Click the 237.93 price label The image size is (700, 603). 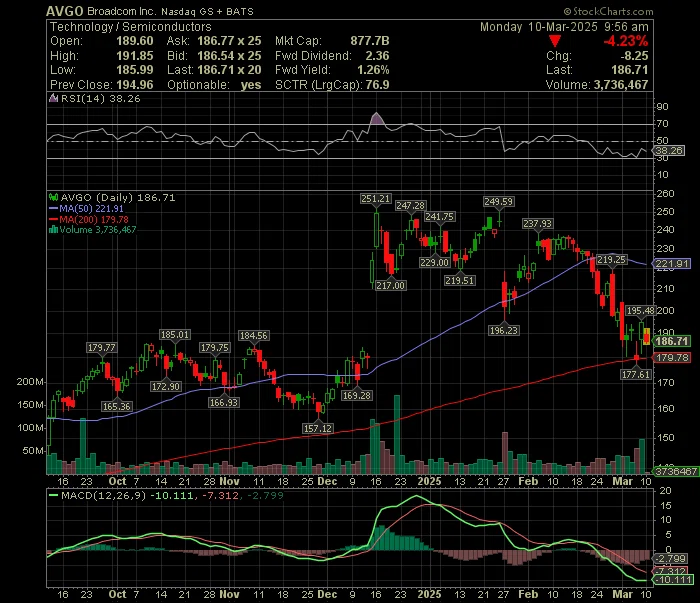coord(538,224)
